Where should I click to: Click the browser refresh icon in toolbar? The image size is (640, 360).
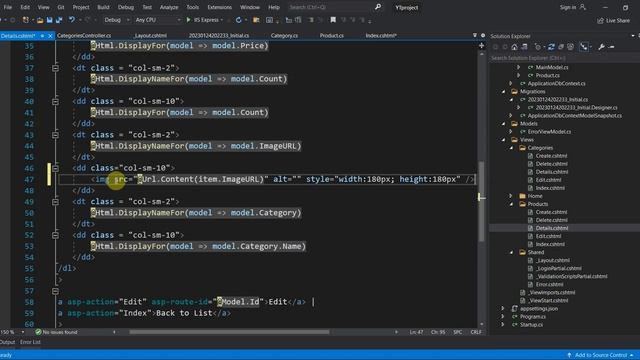[x=239, y=20]
